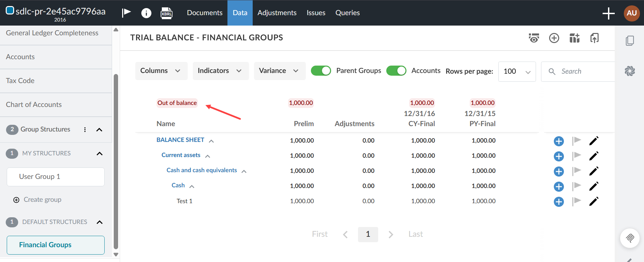The width and height of the screenshot is (644, 262).
Task: Click the export page icon in header
Action: (595, 38)
